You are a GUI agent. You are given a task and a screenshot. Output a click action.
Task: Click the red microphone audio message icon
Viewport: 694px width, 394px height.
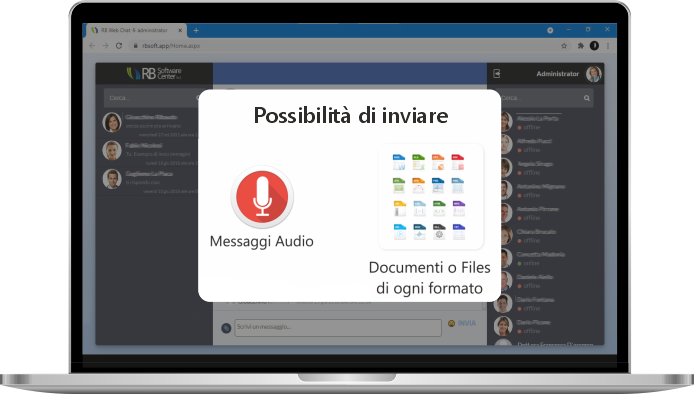click(x=262, y=197)
